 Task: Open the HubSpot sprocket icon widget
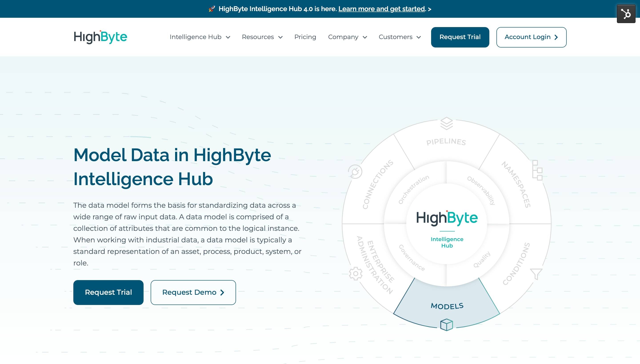tap(626, 14)
